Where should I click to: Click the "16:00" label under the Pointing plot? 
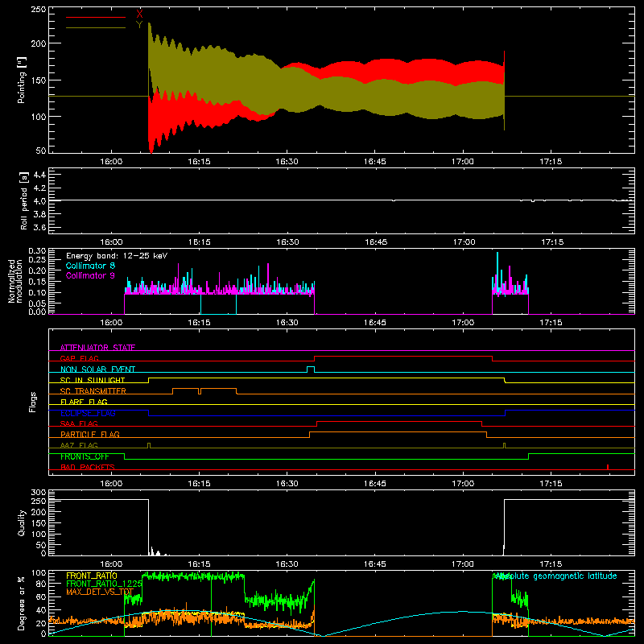click(x=111, y=162)
